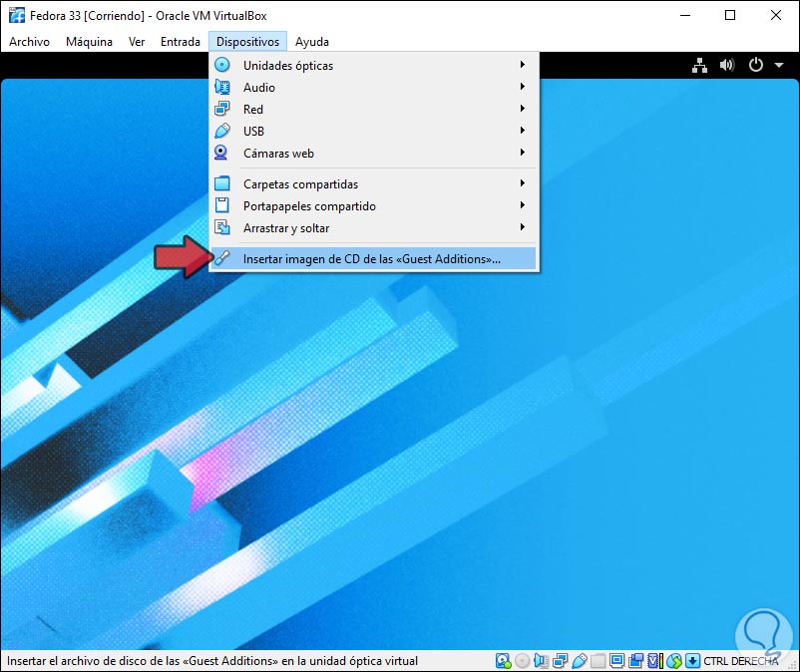Click CPU virtualization status bar icon
The image size is (800, 672).
point(655,661)
